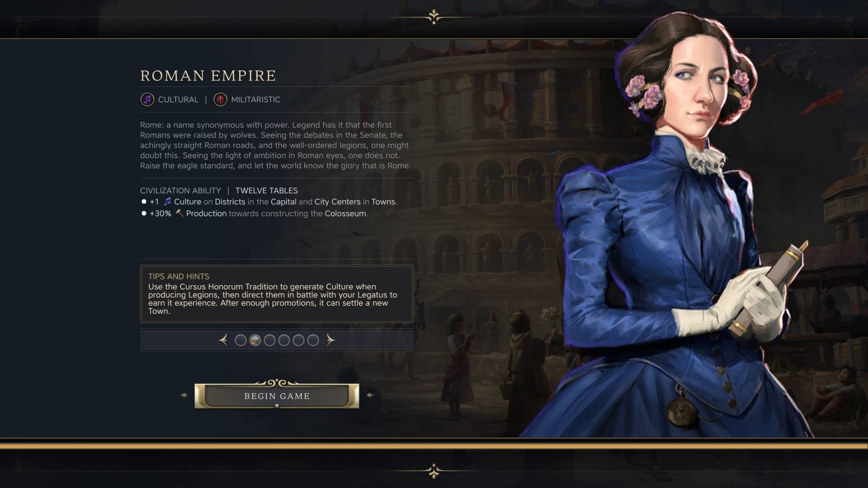Select the first tip page dot
The image size is (868, 488).
click(x=241, y=340)
